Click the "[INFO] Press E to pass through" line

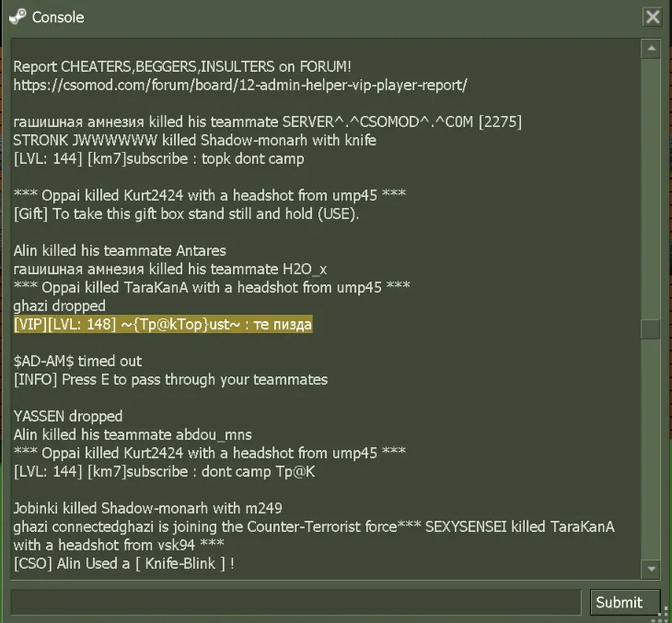coord(170,380)
